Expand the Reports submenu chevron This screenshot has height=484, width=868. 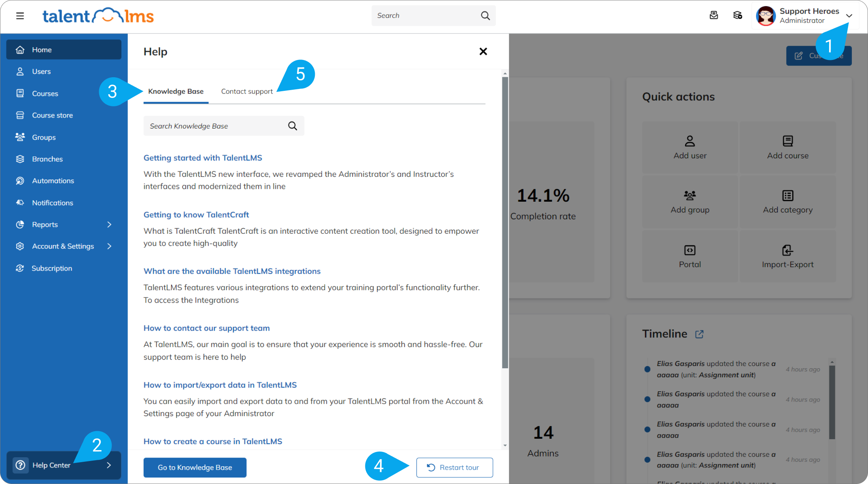click(109, 225)
